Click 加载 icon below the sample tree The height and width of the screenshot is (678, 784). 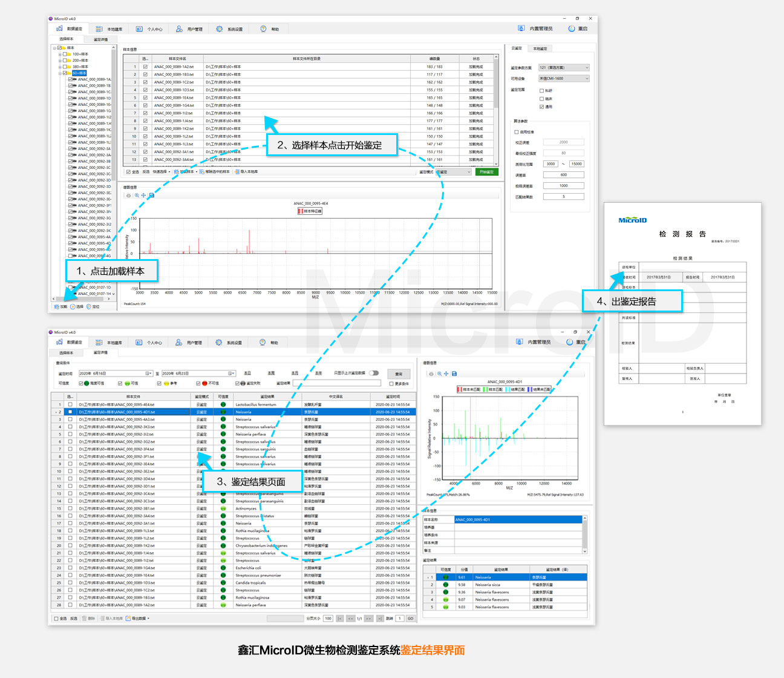(57, 306)
